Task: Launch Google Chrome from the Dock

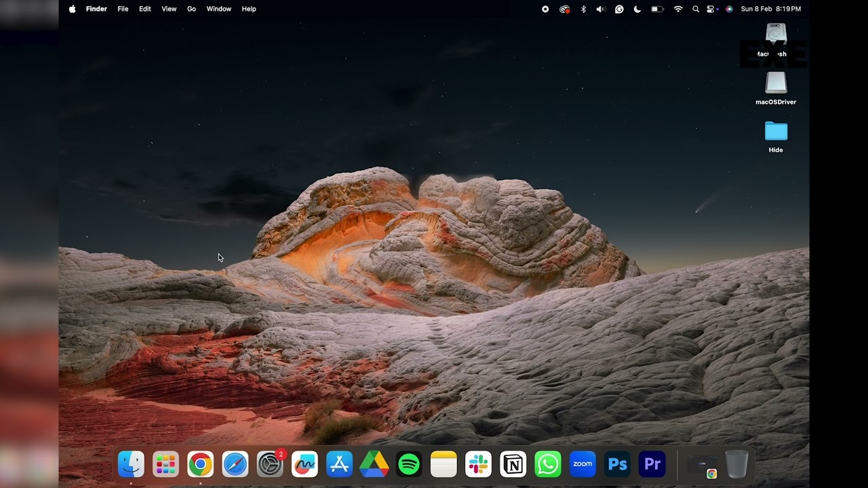Action: tap(200, 464)
